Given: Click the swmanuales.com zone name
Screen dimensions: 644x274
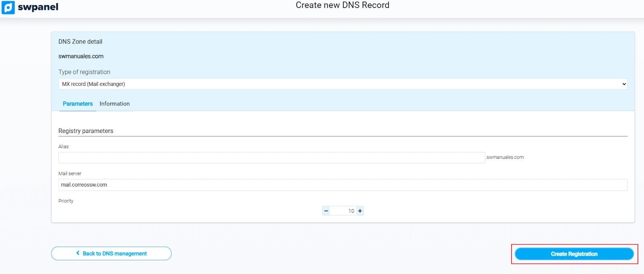Looking at the screenshot, I should click(81, 56).
